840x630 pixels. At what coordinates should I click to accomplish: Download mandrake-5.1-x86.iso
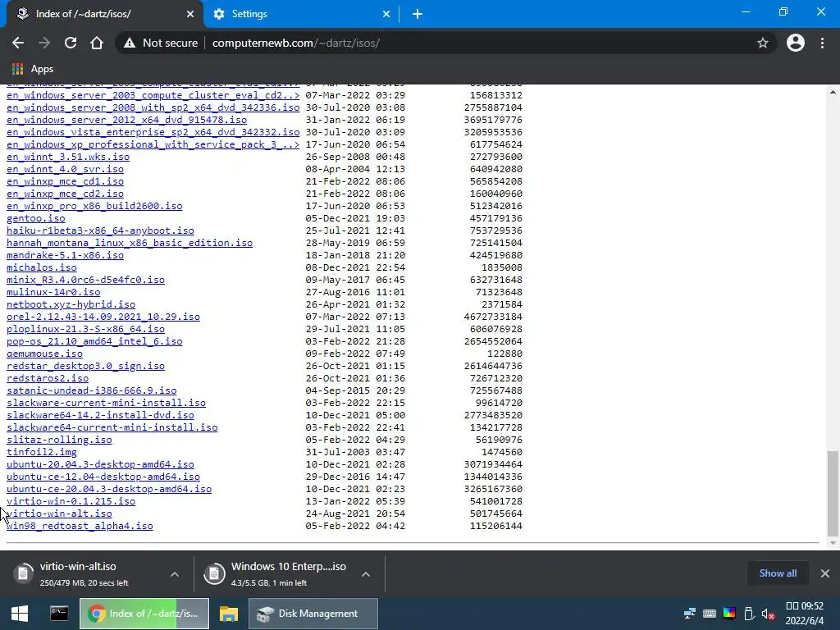point(65,256)
